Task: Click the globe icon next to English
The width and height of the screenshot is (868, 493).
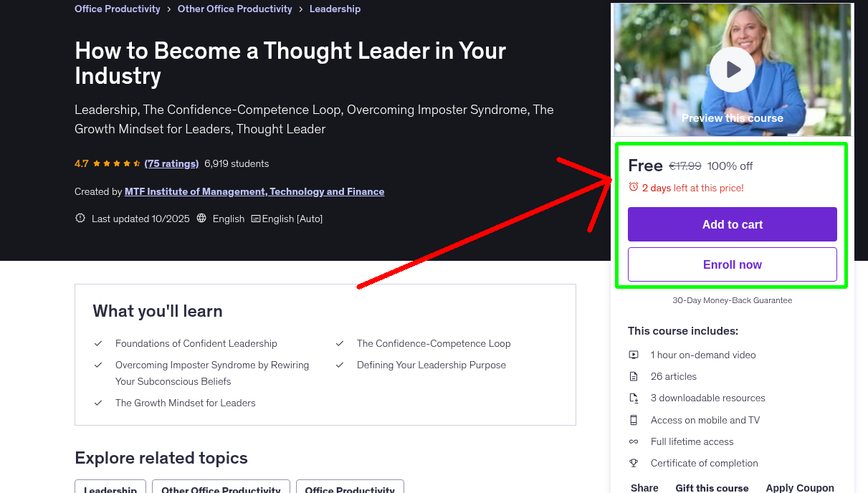Action: tap(201, 218)
